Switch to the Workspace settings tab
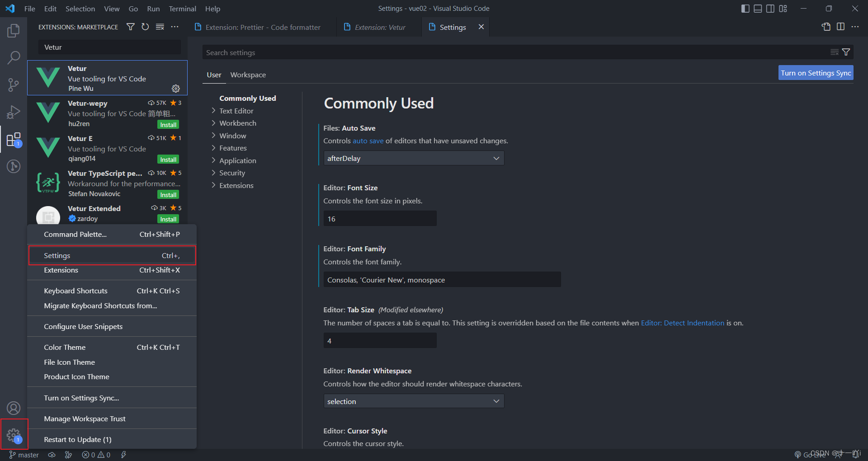Screen dimensions: 868x461 coord(248,75)
